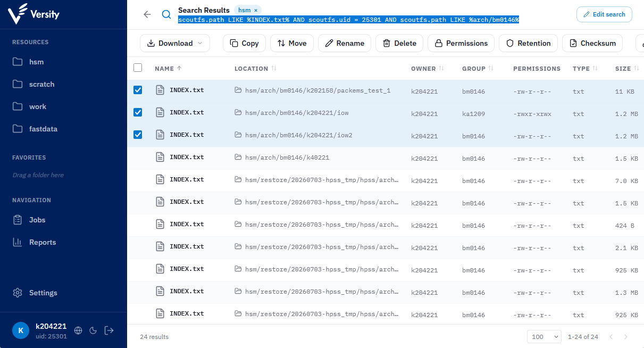
Task: Sort by the GROUP column
Action: tap(478, 69)
